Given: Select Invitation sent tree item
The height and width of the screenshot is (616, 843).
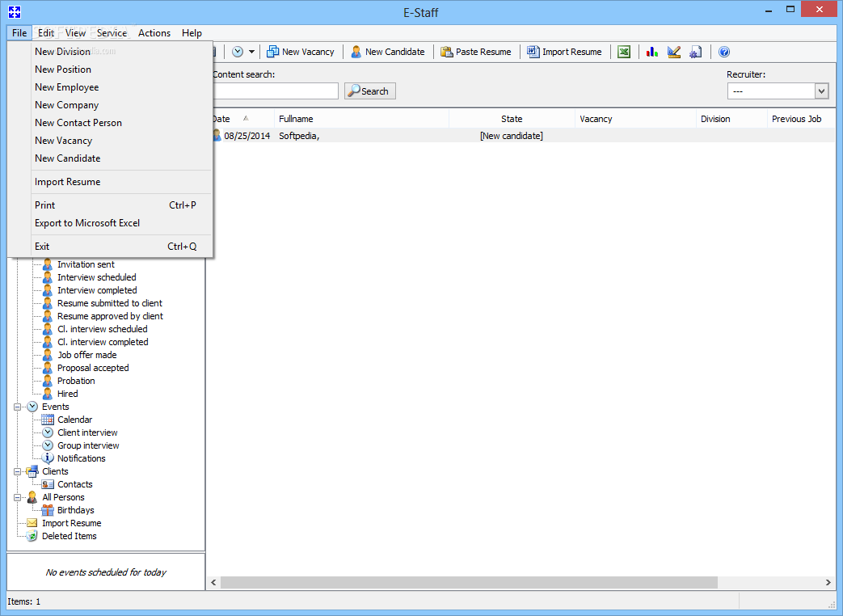Looking at the screenshot, I should click(86, 264).
